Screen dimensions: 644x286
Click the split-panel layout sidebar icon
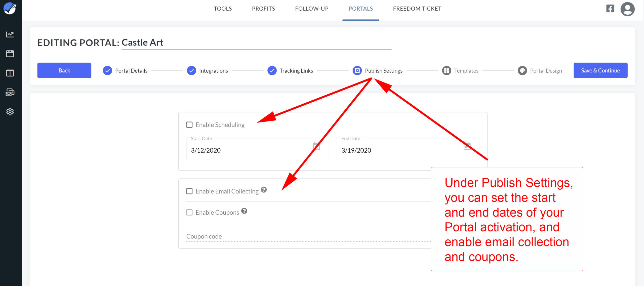pos(10,73)
